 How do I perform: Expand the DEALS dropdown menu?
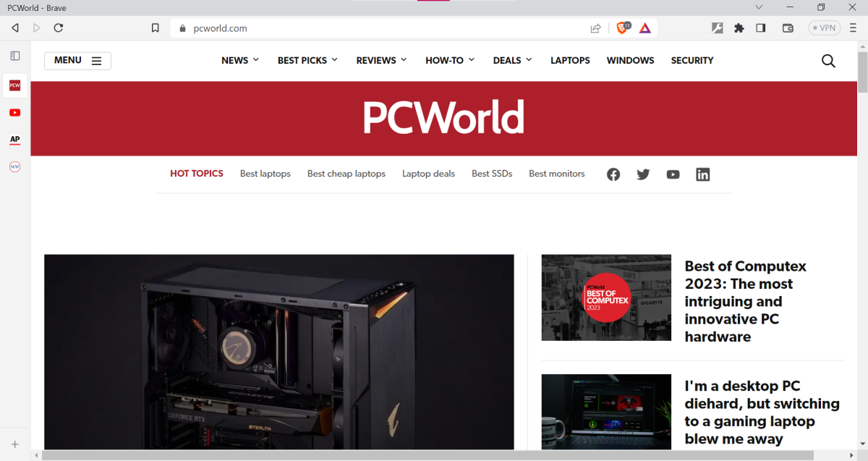[x=513, y=61]
